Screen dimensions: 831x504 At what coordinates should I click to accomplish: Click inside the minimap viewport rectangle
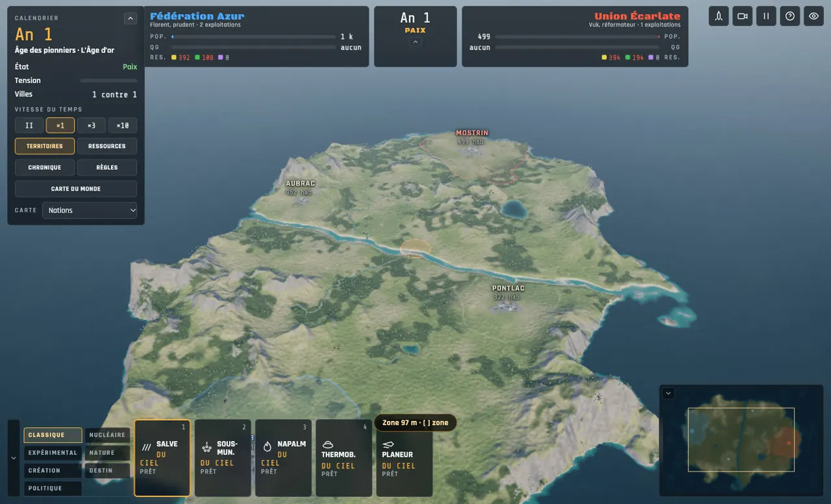741,440
